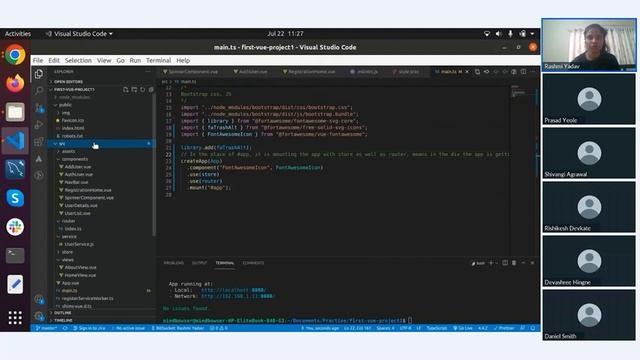This screenshot has width=640, height=360.
Task: Open the Network URL link in terminal
Action: click(x=238, y=296)
